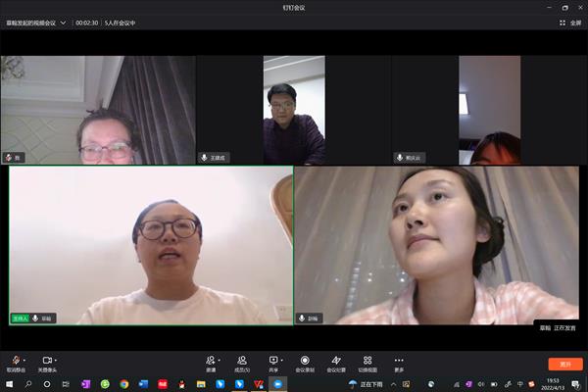The image size is (588, 392).
Task: Open meeting minutes
Action: pyautogui.click(x=336, y=361)
